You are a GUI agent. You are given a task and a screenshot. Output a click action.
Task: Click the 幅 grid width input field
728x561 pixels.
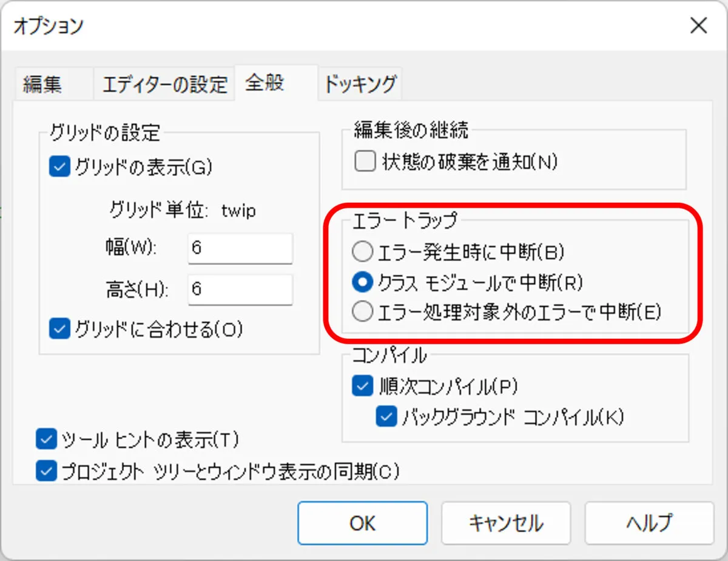click(x=240, y=248)
